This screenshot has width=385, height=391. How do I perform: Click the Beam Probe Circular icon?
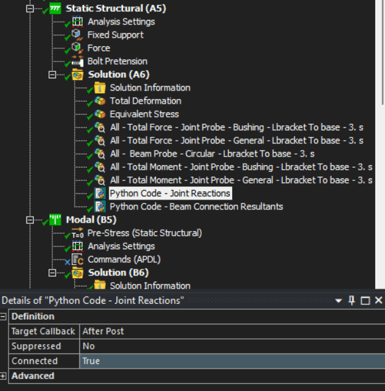click(x=100, y=154)
